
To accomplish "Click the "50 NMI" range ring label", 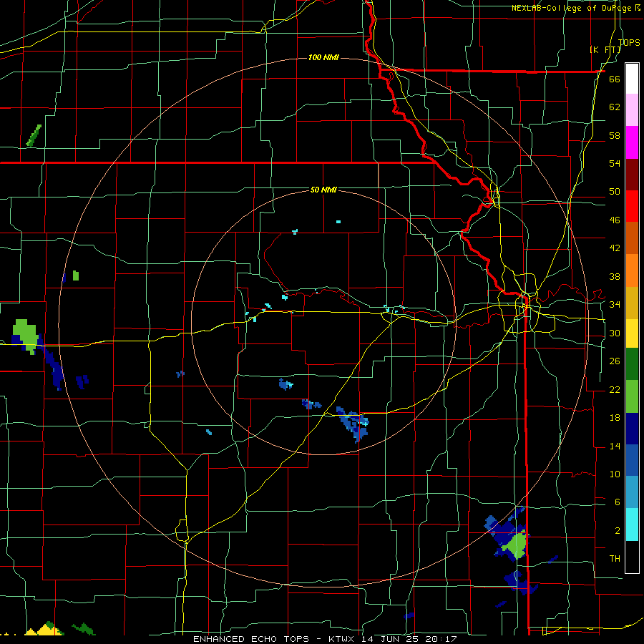I will (323, 190).
